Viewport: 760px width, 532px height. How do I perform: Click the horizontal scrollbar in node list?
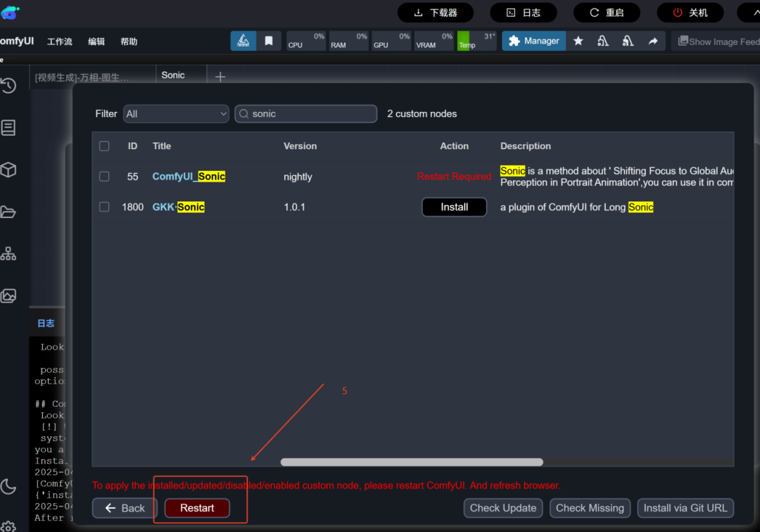point(412,462)
